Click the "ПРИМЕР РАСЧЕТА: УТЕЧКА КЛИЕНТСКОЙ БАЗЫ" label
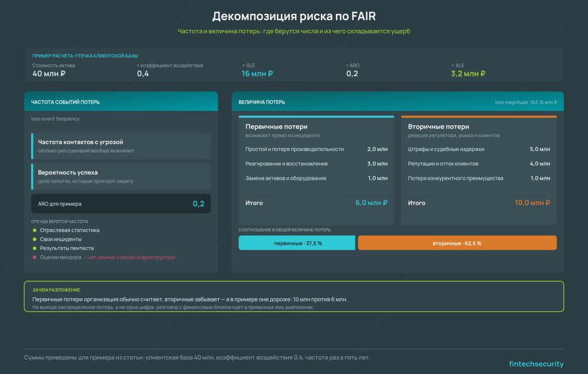This screenshot has width=588, height=374. coord(85,56)
